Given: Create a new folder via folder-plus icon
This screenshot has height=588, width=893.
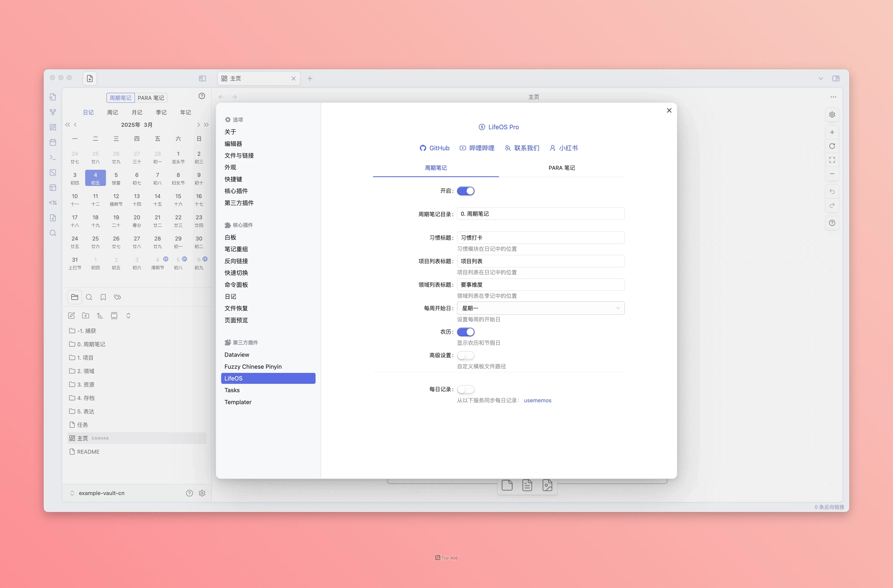Looking at the screenshot, I should pos(86,316).
